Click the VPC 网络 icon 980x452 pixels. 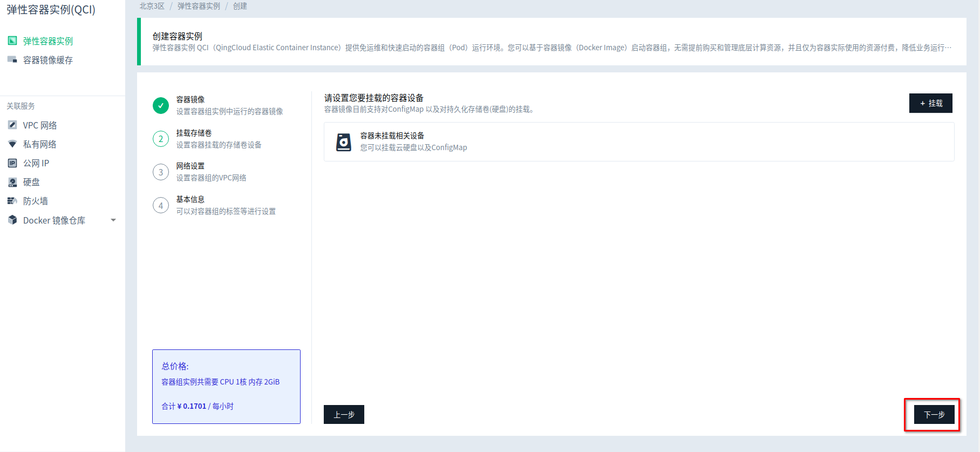(x=12, y=125)
